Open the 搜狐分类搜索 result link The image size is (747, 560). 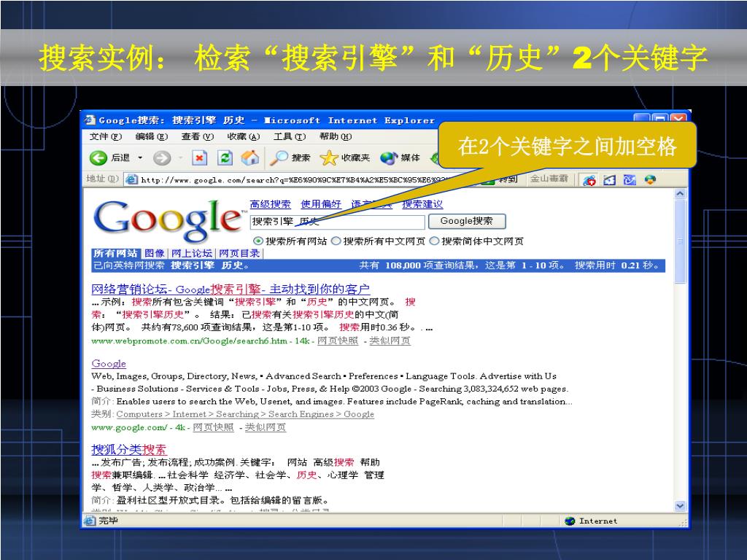[x=128, y=449]
